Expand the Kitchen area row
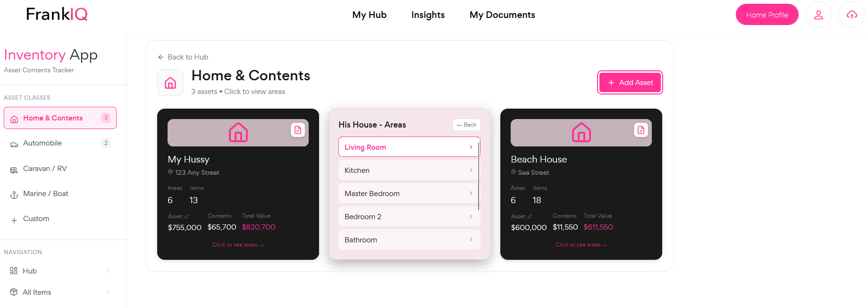The image size is (868, 308). (x=409, y=170)
